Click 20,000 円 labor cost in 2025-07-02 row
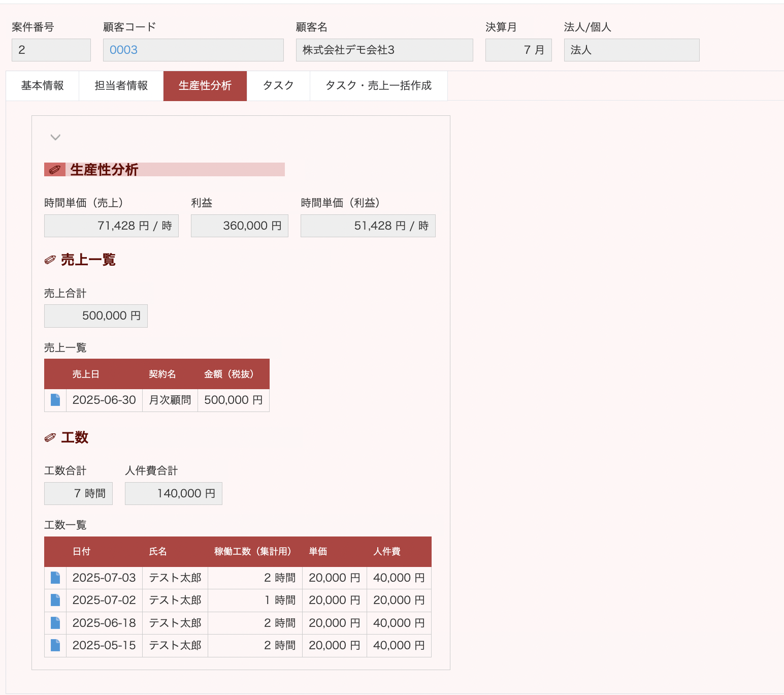 coord(399,600)
